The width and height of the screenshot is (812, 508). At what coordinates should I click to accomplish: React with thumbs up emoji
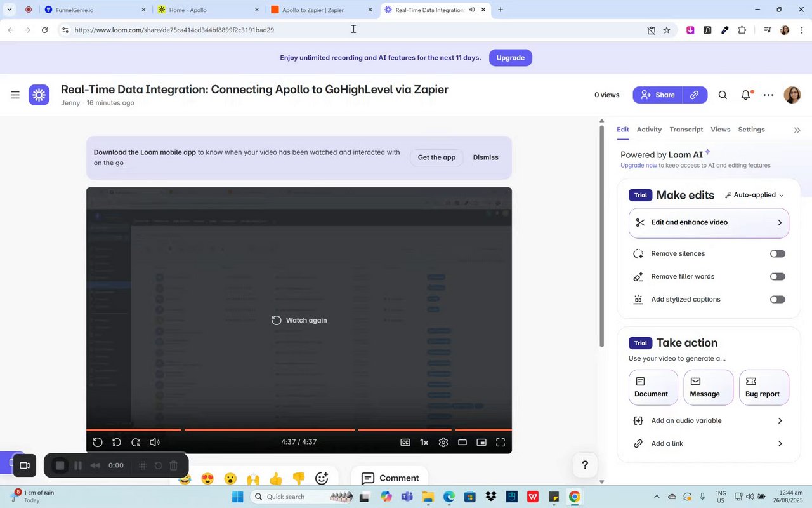pos(276,479)
